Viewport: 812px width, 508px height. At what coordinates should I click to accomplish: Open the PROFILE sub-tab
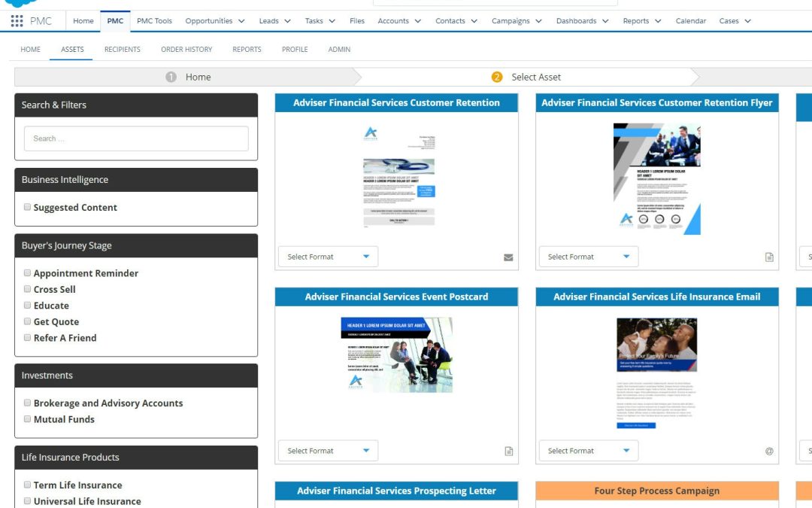point(295,49)
